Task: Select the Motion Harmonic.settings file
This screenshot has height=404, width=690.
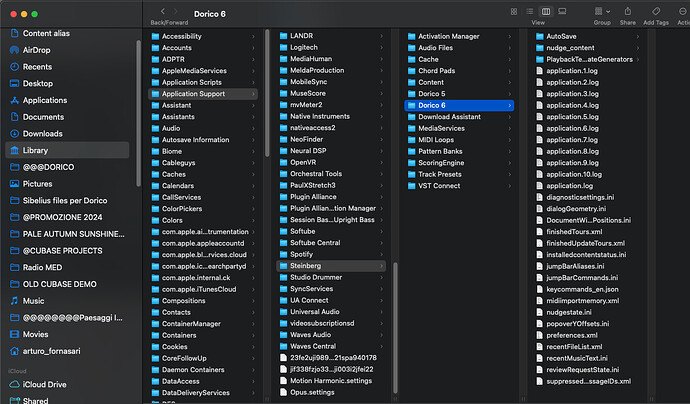Action: click(x=331, y=381)
